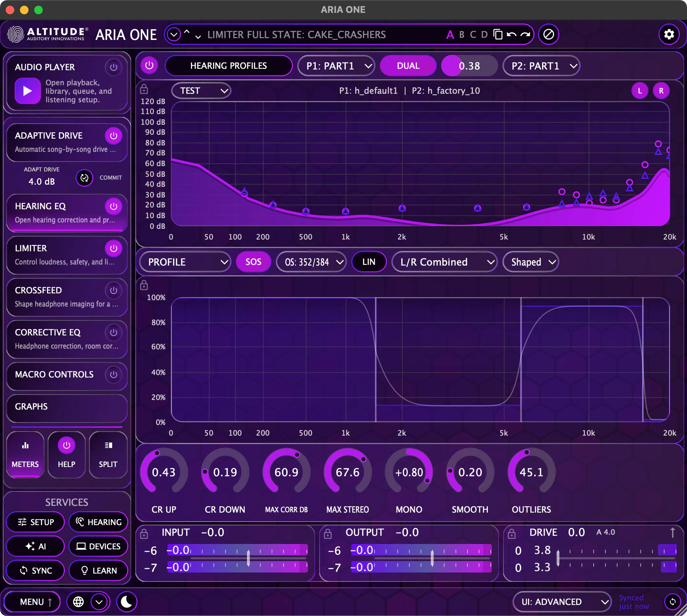Open the METERS view
The image size is (687, 616).
coord(25,455)
